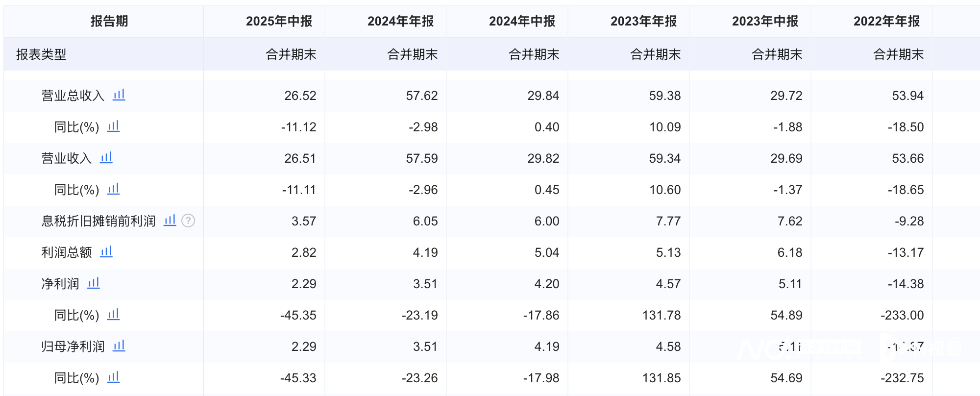Click the 息税折旧摊销前利润 row label text
The width and height of the screenshot is (980, 396).
click(x=98, y=221)
